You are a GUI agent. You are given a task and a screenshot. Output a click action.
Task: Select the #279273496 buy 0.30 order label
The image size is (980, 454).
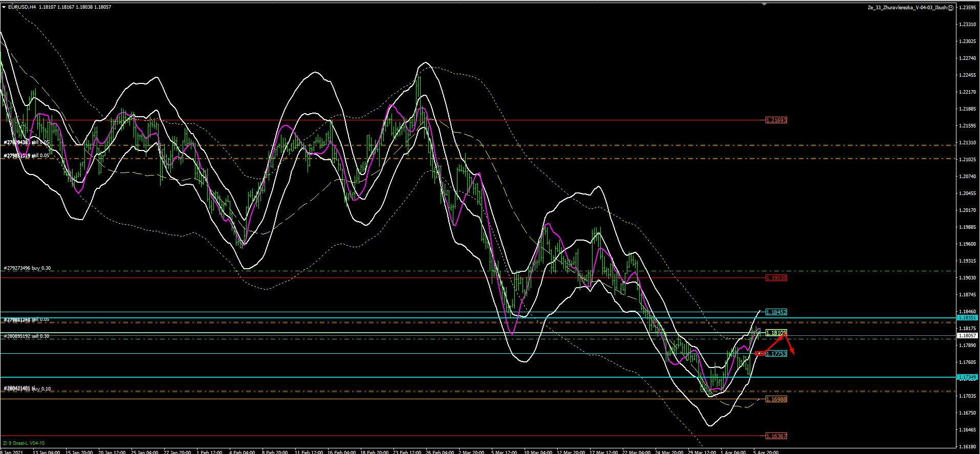(27, 268)
